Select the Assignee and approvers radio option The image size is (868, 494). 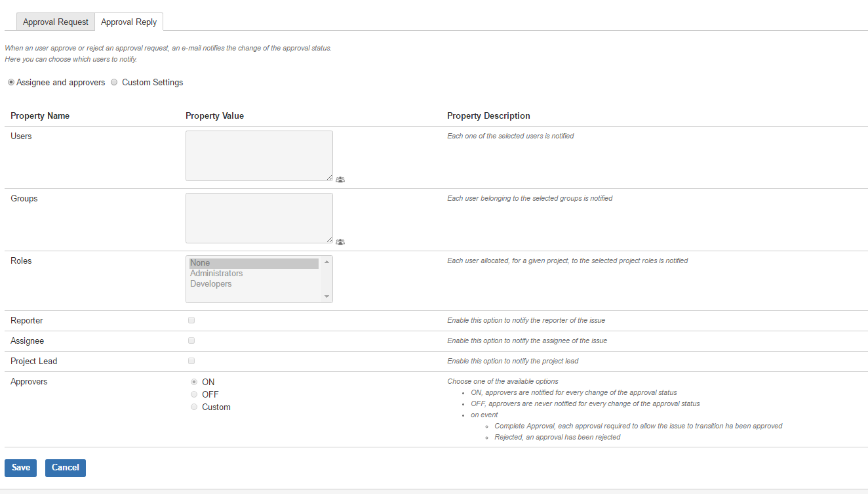pyautogui.click(x=11, y=83)
